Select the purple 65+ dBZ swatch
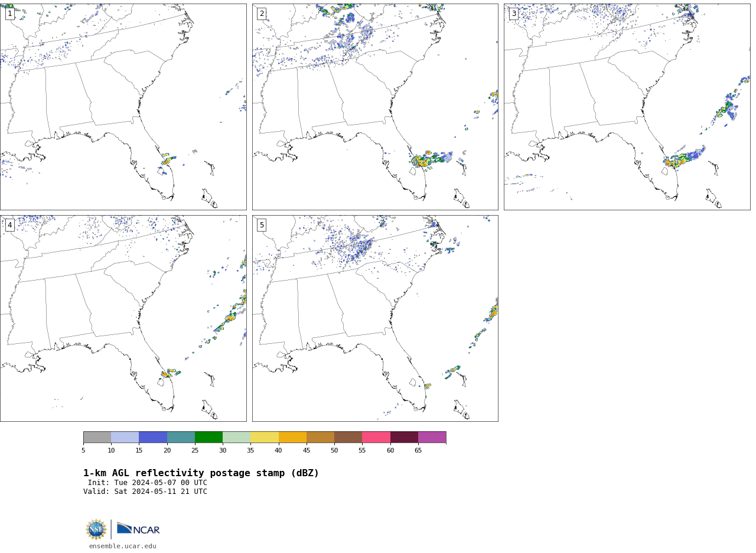The height and width of the screenshot is (553, 756). click(x=432, y=437)
